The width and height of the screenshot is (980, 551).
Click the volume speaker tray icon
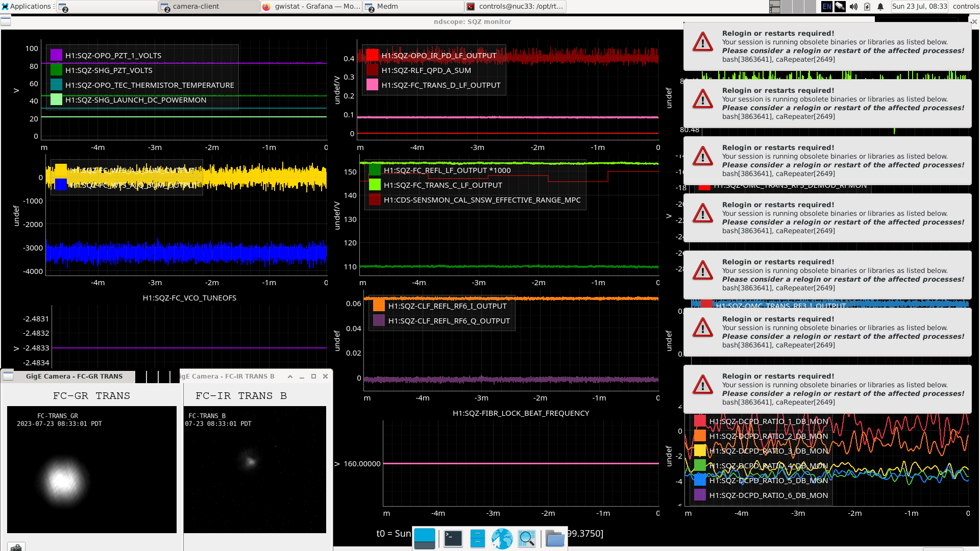pyautogui.click(x=853, y=7)
